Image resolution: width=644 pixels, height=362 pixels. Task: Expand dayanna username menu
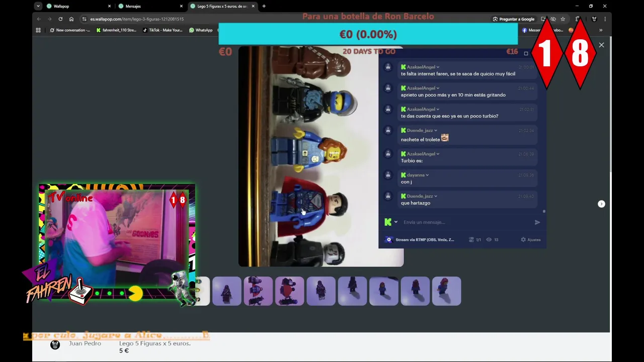point(427,175)
